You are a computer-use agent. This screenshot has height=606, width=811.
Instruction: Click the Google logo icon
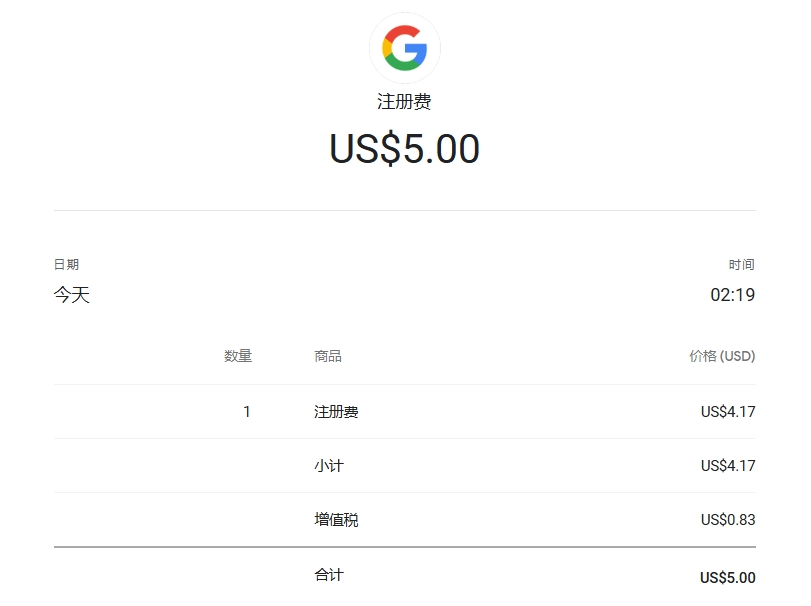click(x=404, y=47)
